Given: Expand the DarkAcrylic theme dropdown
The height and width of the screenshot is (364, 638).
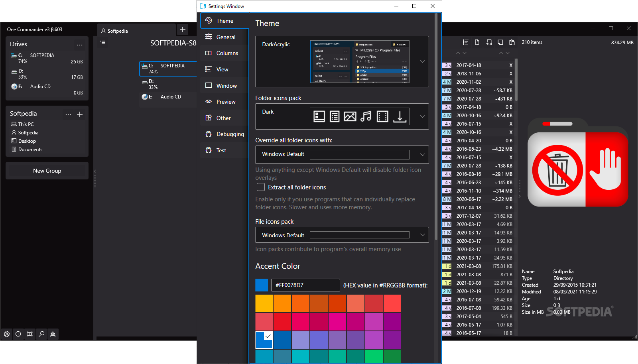Looking at the screenshot, I should (x=423, y=61).
